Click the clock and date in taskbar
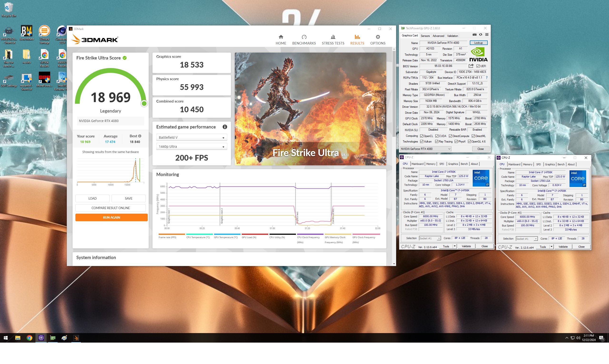Screen dimensions: 609x364 tap(588, 338)
